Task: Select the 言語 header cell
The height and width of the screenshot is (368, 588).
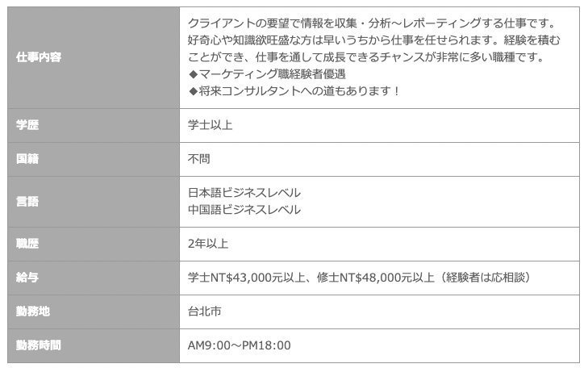Action: [x=94, y=202]
